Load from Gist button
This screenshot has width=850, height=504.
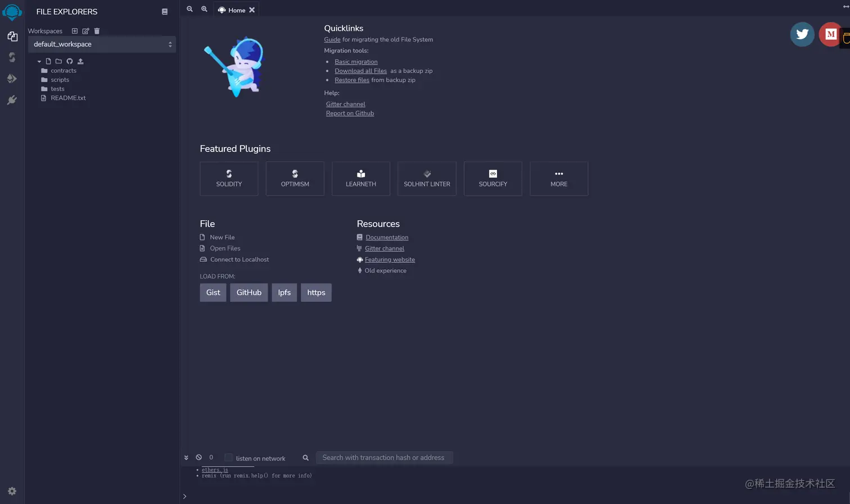tap(213, 293)
